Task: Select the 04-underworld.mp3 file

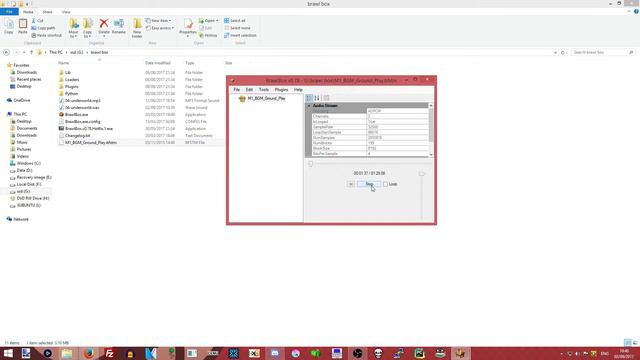Action: [x=82, y=100]
